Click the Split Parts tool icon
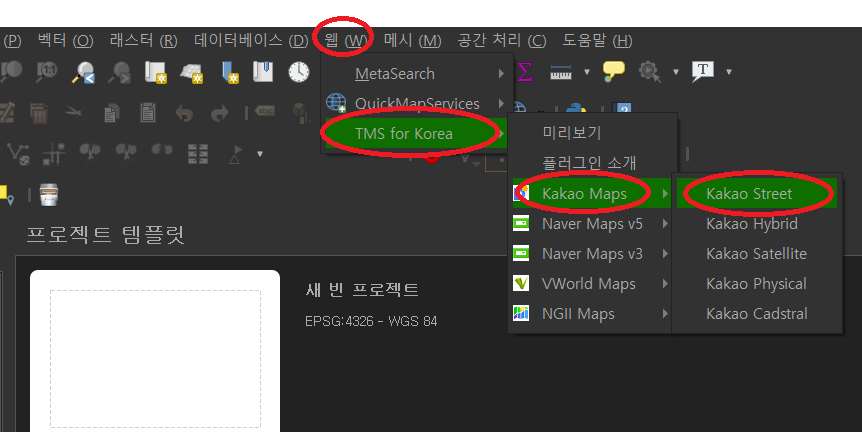This screenshot has height=432, width=862. tap(126, 154)
